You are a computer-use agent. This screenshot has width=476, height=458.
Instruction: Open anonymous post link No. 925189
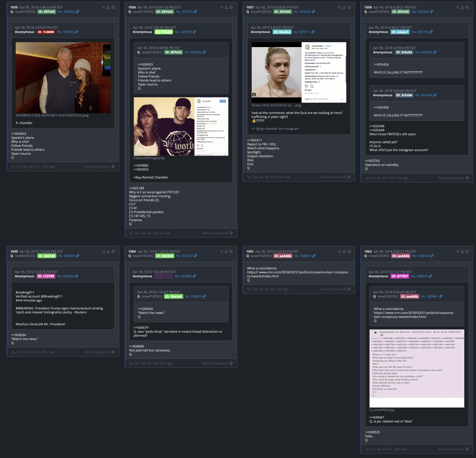(183, 32)
